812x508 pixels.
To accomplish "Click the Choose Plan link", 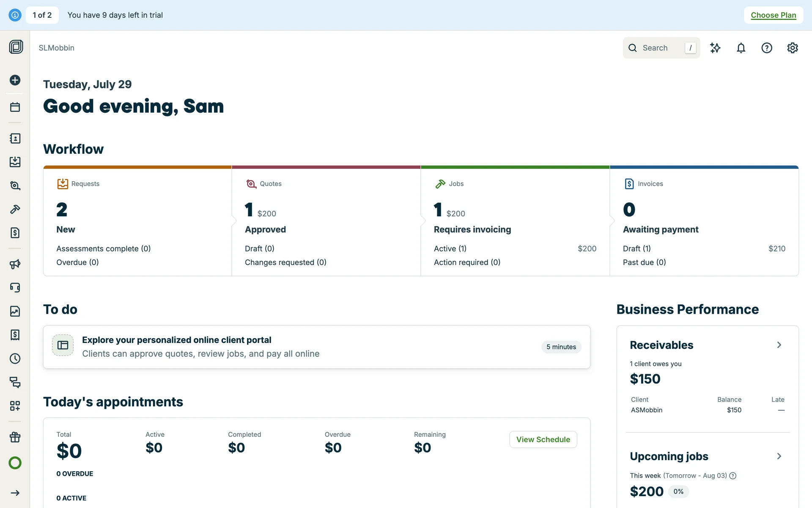I will 773,15.
